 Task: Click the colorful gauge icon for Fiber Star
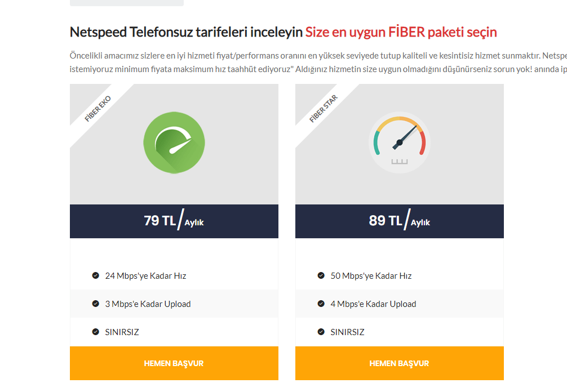pos(400,142)
